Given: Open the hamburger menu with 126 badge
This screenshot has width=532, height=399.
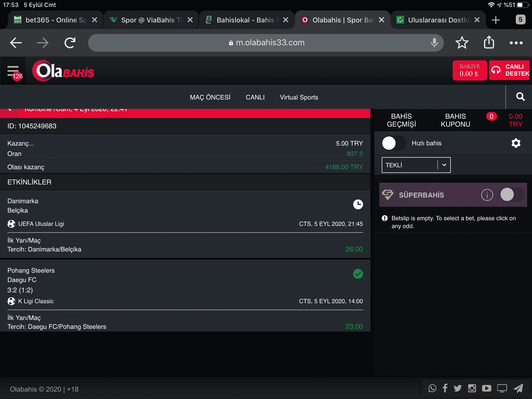Looking at the screenshot, I should (x=14, y=71).
